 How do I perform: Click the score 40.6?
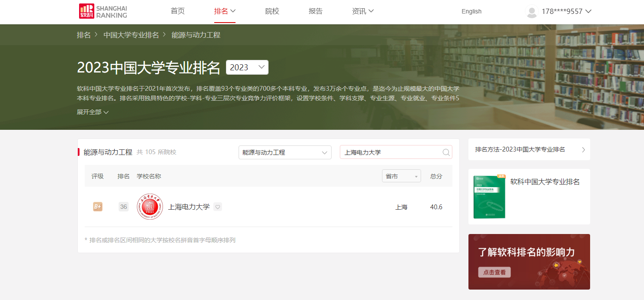tap(436, 207)
